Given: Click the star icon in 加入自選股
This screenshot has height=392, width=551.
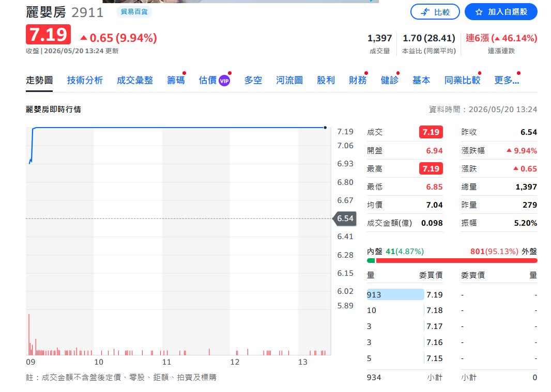Looking at the screenshot, I should (x=479, y=12).
